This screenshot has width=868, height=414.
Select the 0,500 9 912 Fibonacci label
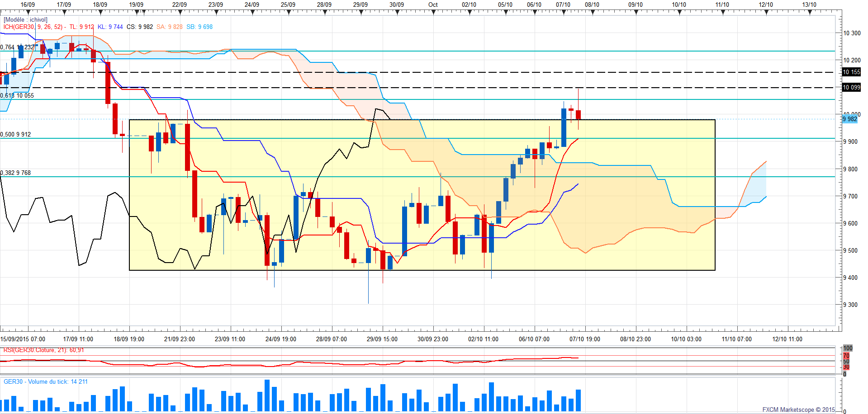(x=16, y=134)
